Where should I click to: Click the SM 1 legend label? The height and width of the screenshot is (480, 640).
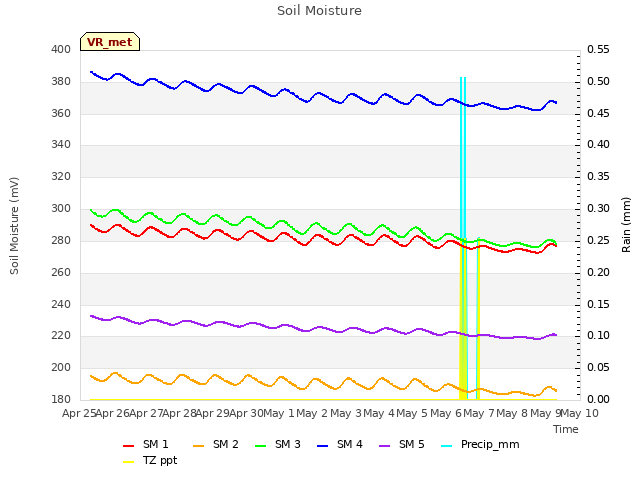155,444
